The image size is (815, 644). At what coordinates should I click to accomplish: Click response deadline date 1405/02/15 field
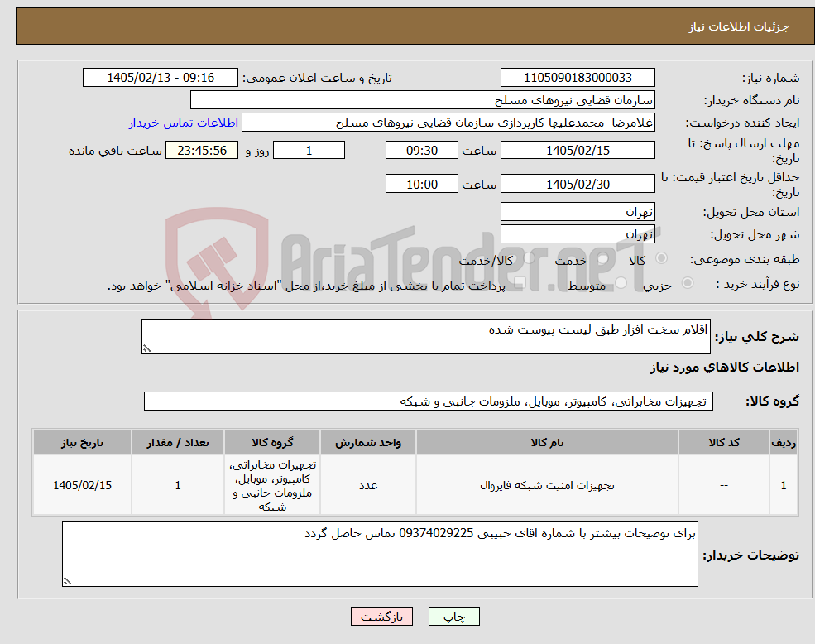pyautogui.click(x=578, y=151)
